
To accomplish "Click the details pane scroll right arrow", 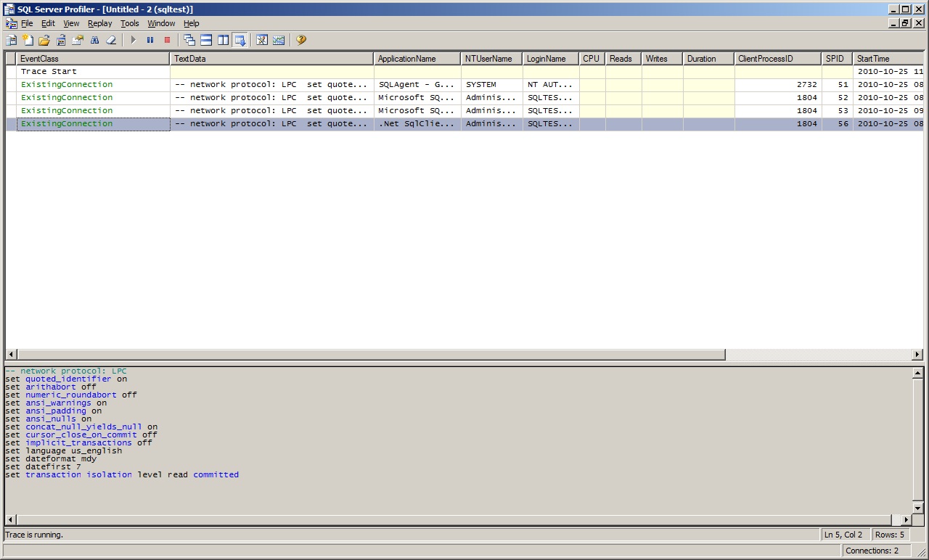I will pos(907,520).
